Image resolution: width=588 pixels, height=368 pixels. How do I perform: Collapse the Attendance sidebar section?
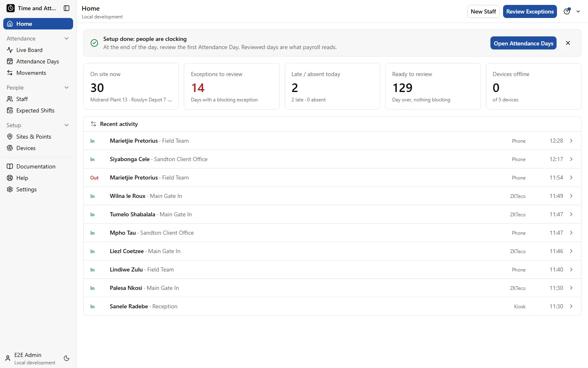click(67, 38)
